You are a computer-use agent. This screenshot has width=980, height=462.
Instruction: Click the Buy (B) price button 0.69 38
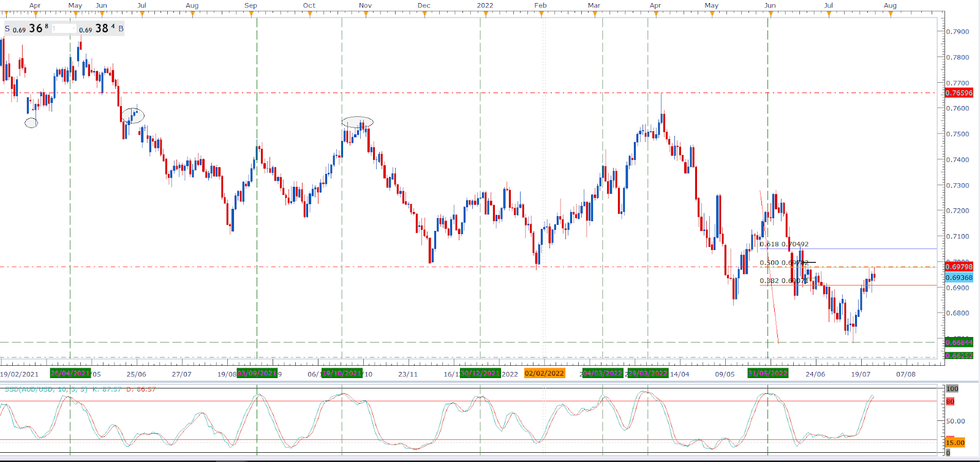[x=101, y=28]
